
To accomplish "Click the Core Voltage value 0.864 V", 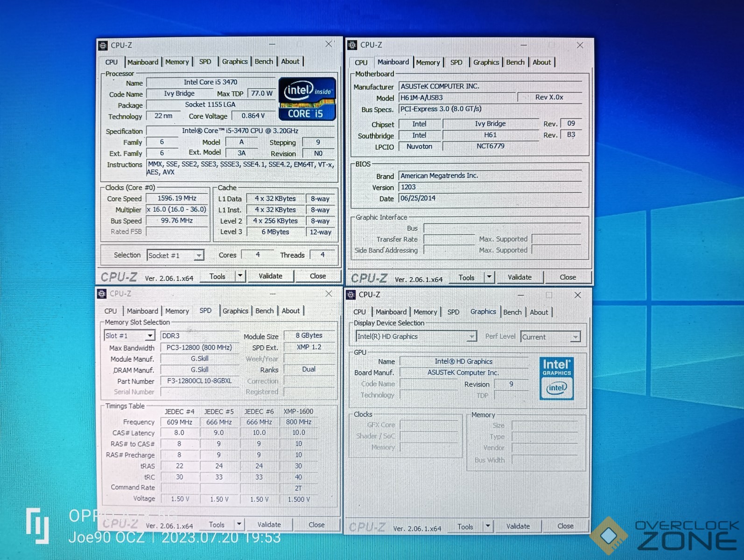I will coord(253,116).
